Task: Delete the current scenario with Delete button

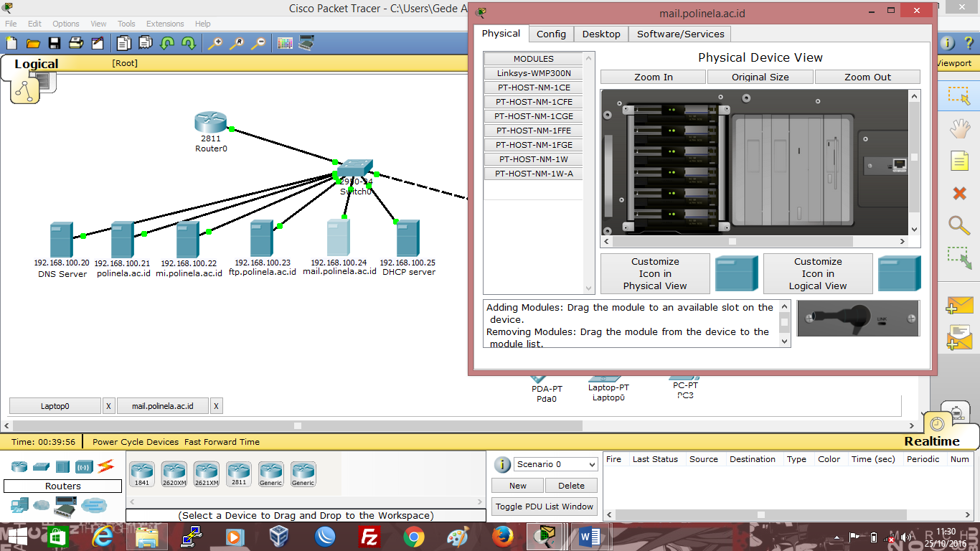Action: pos(572,486)
